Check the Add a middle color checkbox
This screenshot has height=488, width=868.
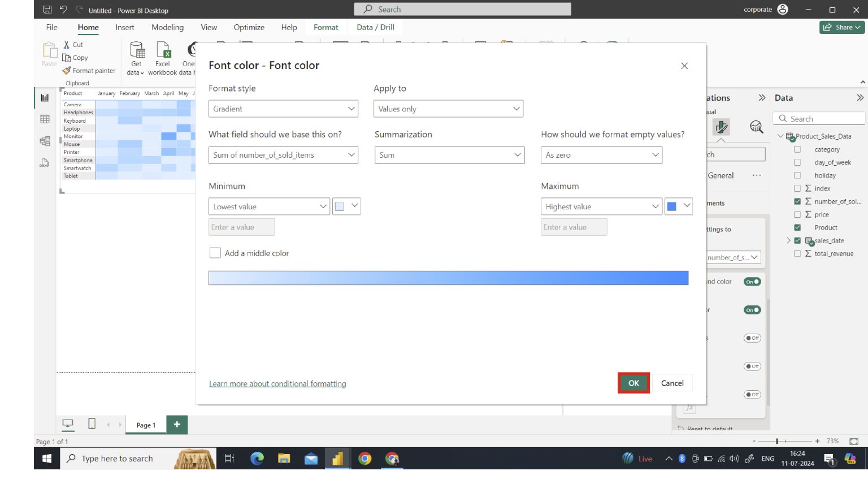(215, 253)
